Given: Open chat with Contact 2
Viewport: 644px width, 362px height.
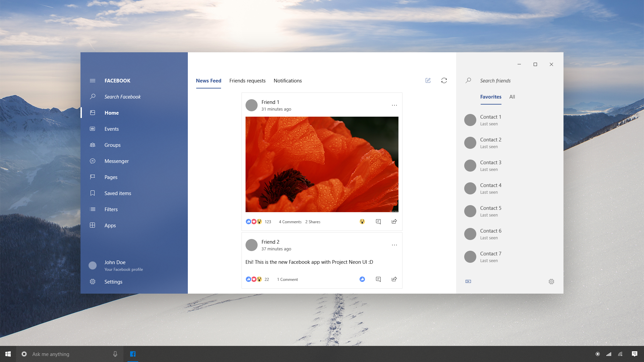Looking at the screenshot, I should coord(510,143).
